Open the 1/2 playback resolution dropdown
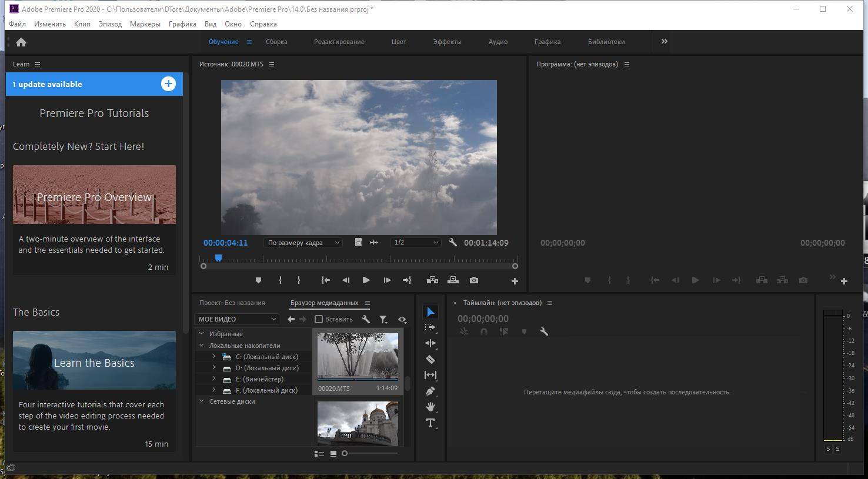This screenshot has height=479, width=868. click(x=416, y=242)
